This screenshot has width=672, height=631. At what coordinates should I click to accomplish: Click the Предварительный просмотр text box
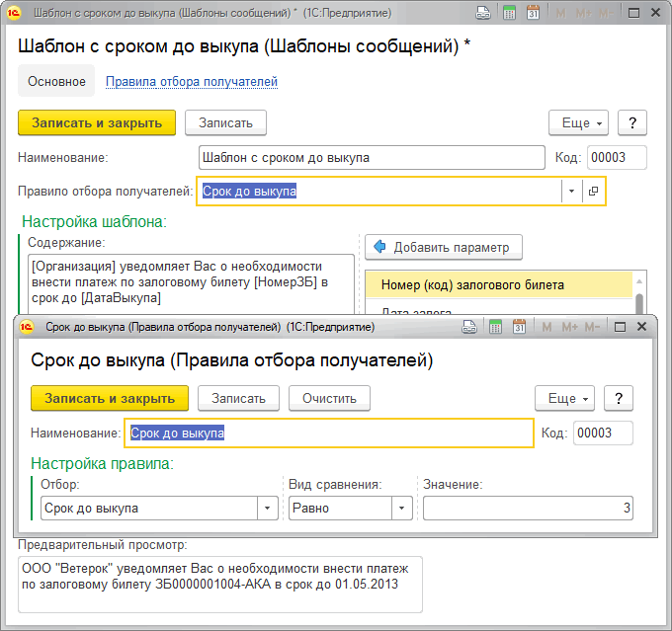pos(220,585)
